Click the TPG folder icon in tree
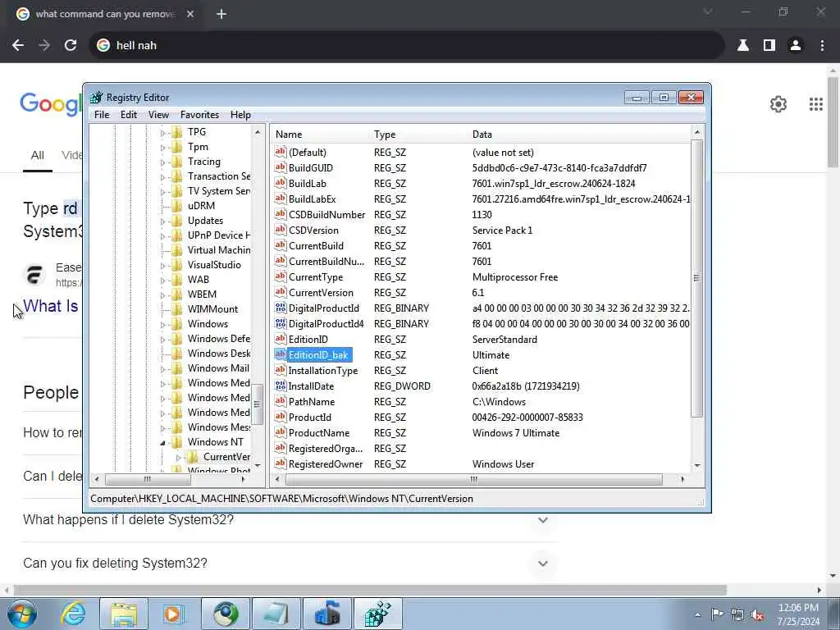 (177, 132)
